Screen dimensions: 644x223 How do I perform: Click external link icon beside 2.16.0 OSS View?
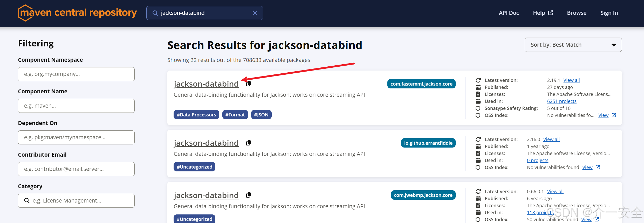click(x=598, y=167)
